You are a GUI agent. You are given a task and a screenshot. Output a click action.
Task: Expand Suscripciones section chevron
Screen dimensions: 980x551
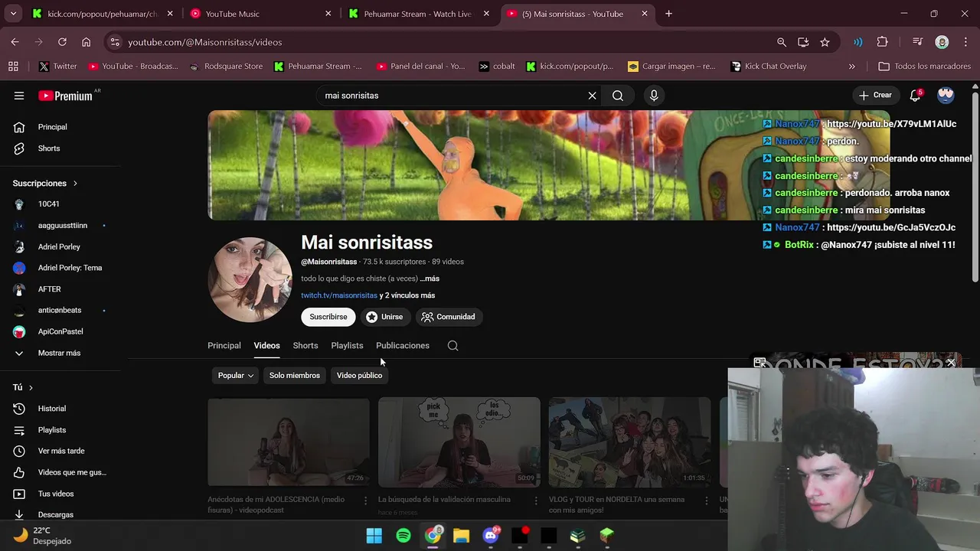(x=75, y=184)
